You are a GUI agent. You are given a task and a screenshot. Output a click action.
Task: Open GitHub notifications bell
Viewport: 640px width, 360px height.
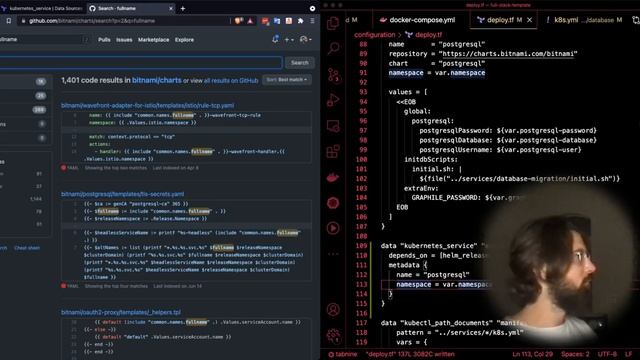[275, 39]
